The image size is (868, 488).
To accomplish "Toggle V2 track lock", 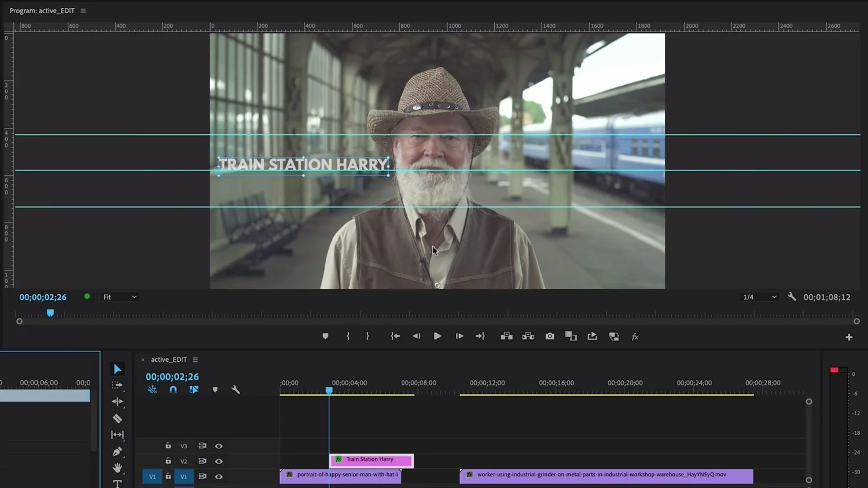I will (168, 461).
